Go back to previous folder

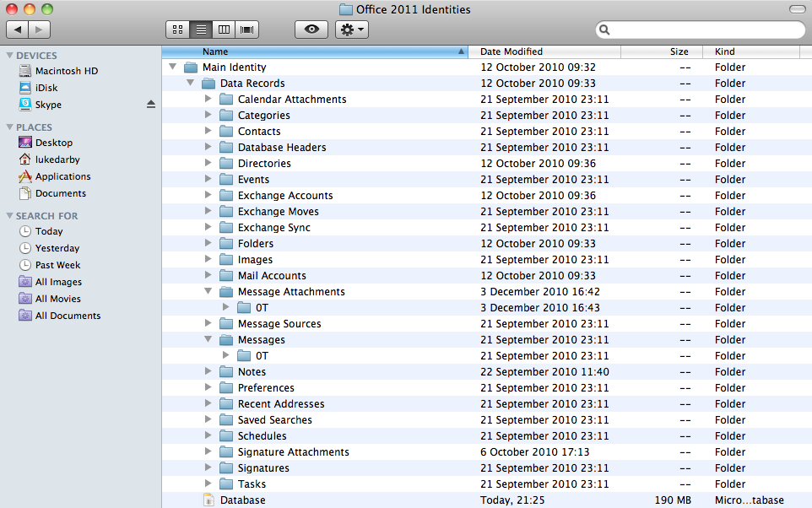click(18, 30)
